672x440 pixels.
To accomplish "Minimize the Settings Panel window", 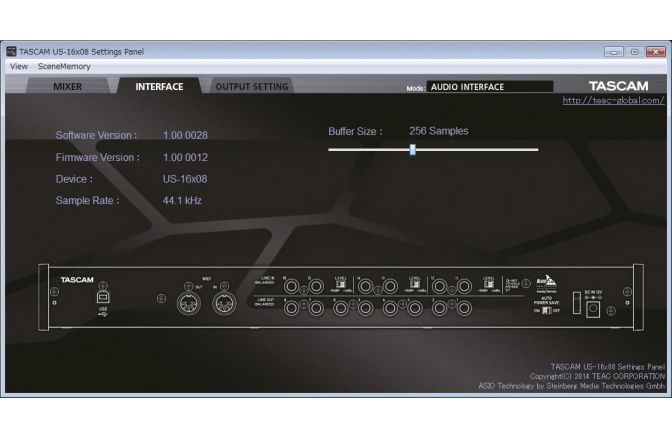I will (614, 52).
